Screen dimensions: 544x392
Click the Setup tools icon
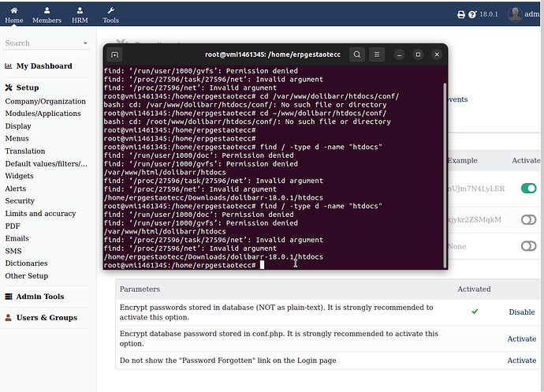(9, 88)
